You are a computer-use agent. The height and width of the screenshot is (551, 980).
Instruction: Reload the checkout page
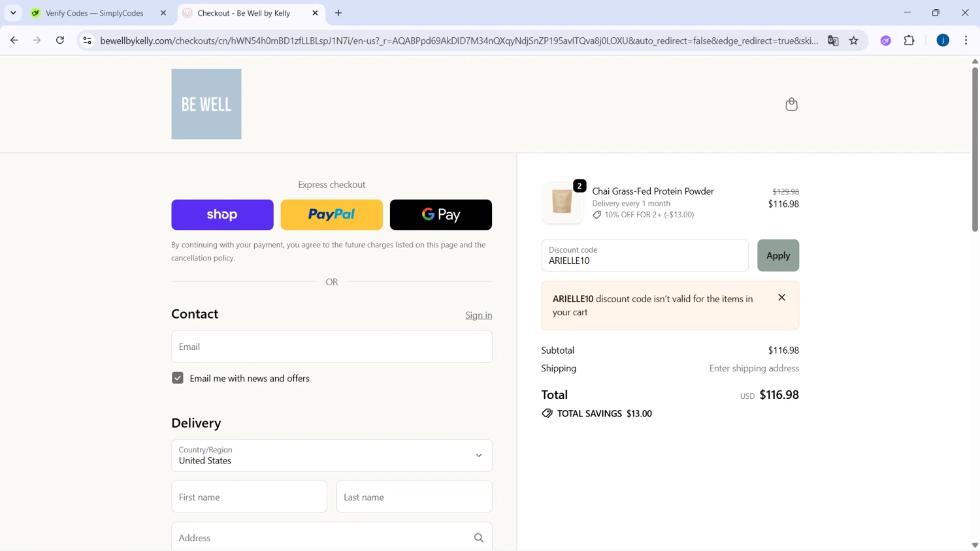click(60, 40)
